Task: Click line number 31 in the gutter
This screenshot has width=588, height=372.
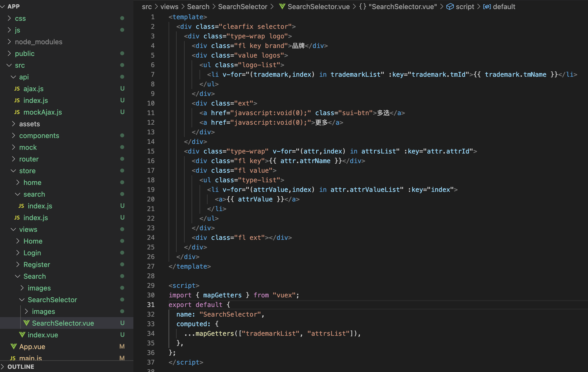Action: pyautogui.click(x=151, y=305)
